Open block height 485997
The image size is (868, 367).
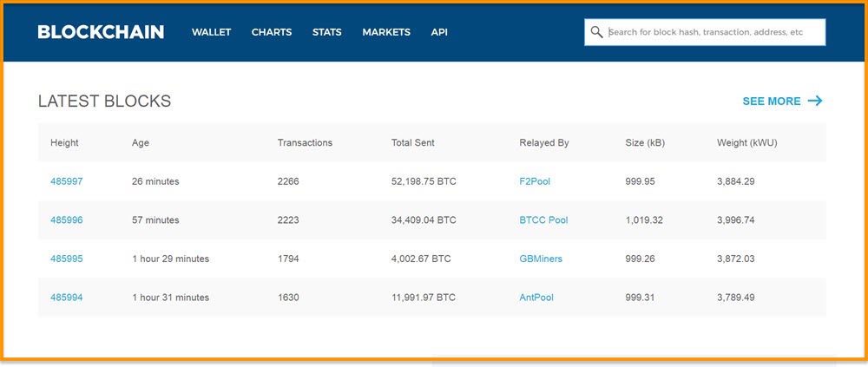click(67, 181)
